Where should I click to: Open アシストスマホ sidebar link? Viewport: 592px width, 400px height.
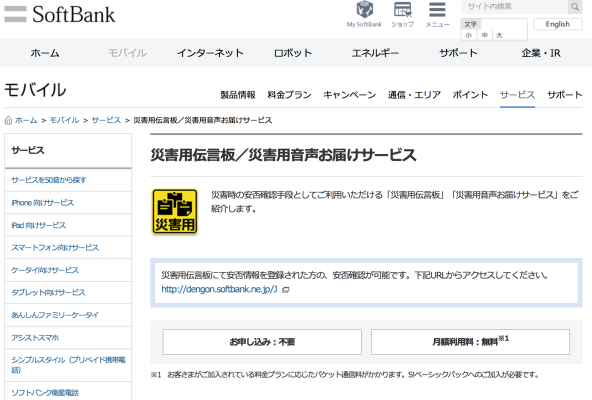click(x=68, y=338)
